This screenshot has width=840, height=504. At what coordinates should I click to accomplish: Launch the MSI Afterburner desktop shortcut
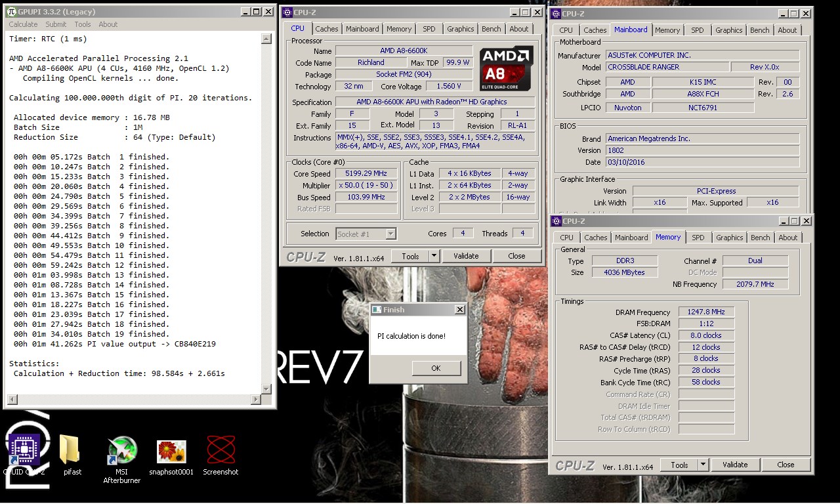[121, 459]
